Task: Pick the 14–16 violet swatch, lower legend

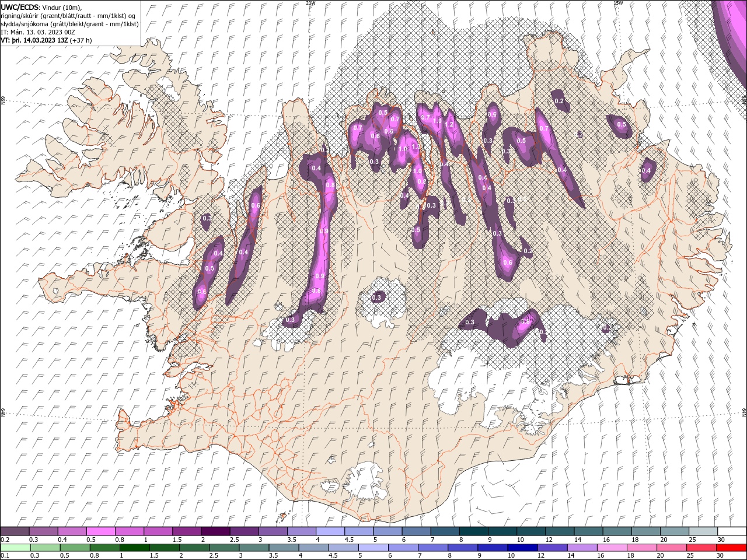Action: (582, 548)
